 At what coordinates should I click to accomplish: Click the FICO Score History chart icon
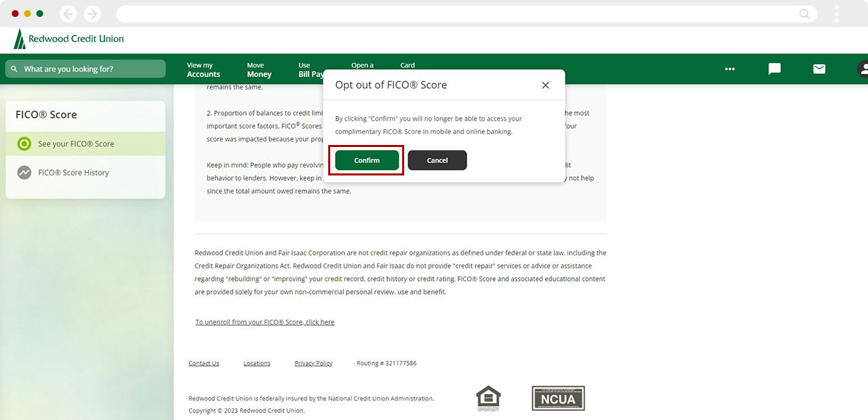[24, 173]
